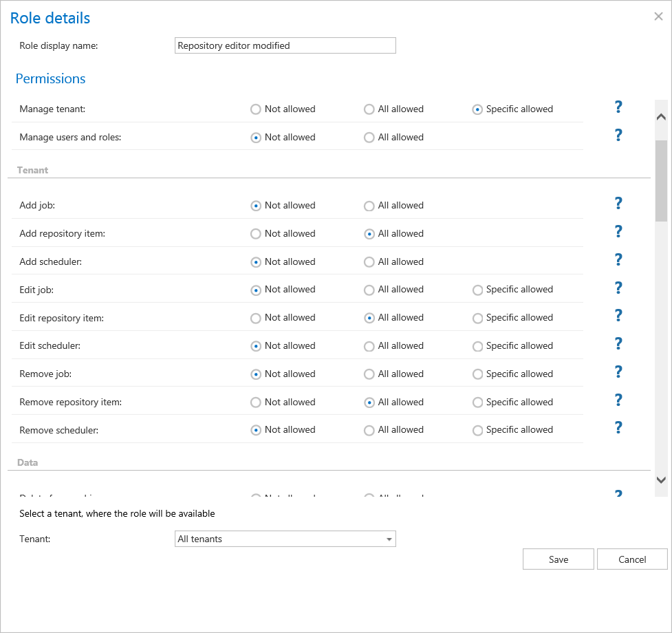Screen dimensions: 672x633
Task: Click help icon for Manage tenant
Action: click(618, 107)
